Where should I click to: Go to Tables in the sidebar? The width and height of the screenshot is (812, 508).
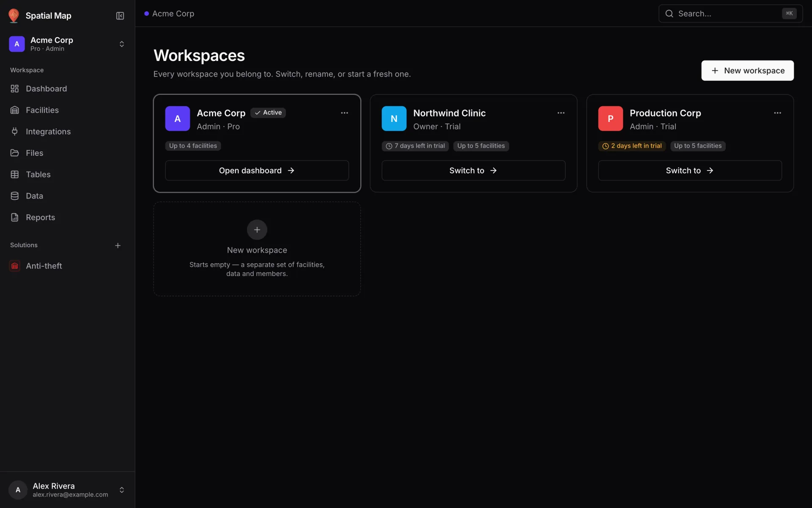coord(67,174)
